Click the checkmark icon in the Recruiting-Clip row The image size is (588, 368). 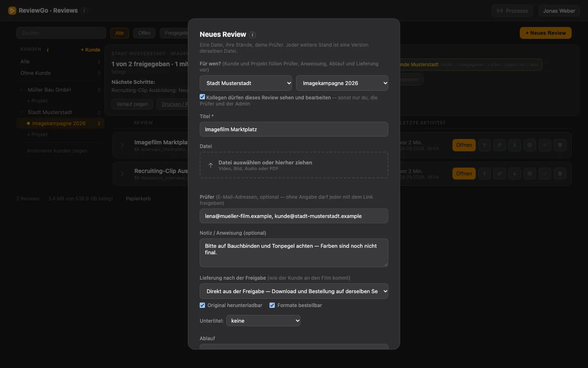[545, 174]
